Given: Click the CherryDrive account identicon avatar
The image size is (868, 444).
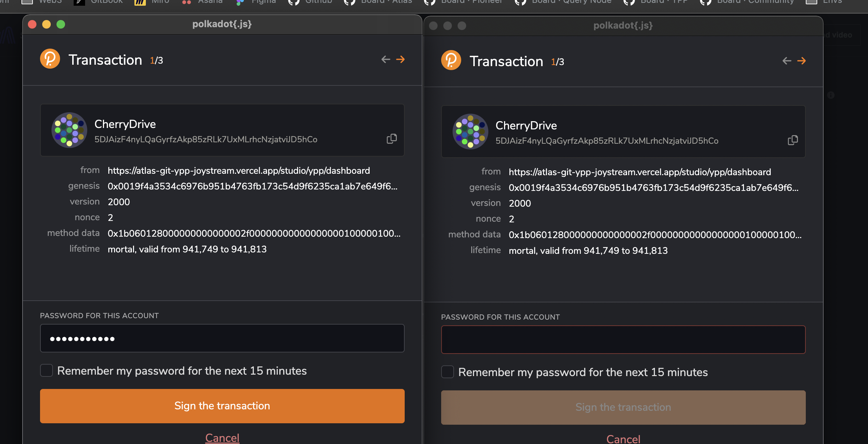Looking at the screenshot, I should (x=69, y=130).
